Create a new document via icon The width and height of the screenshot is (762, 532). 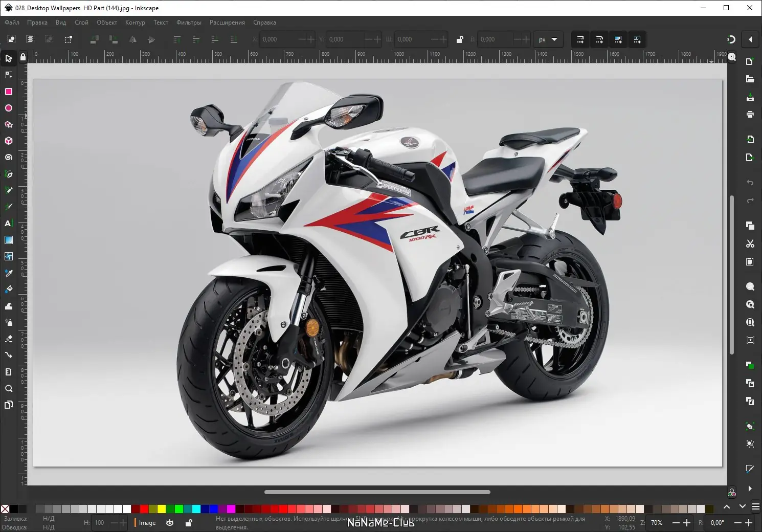(750, 61)
